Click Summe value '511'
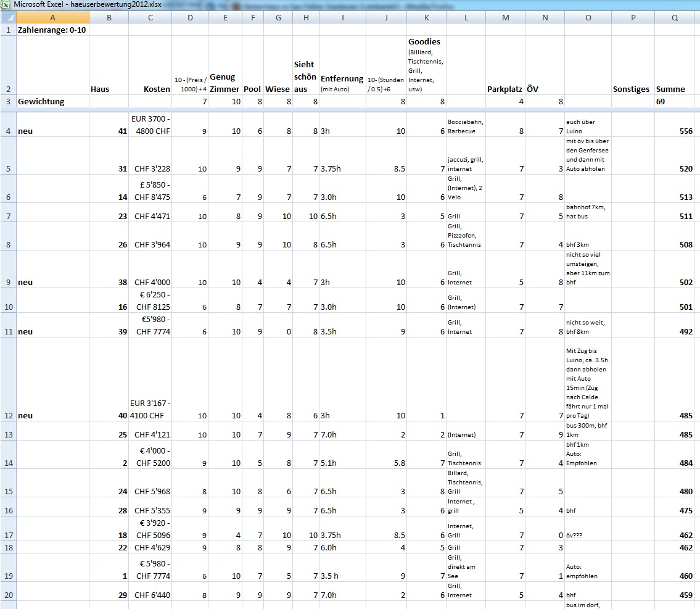The width and height of the screenshot is (700, 609). 674,212
